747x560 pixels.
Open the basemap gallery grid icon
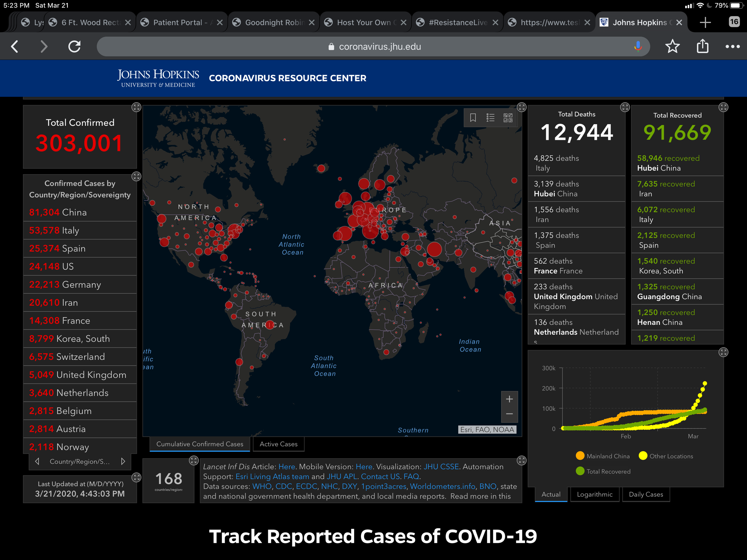click(x=508, y=117)
